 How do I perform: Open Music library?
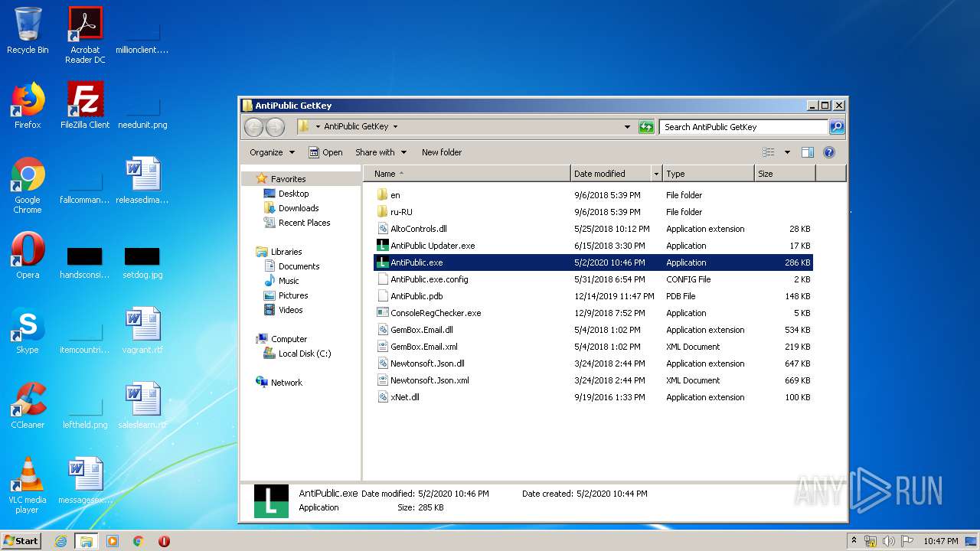click(289, 281)
